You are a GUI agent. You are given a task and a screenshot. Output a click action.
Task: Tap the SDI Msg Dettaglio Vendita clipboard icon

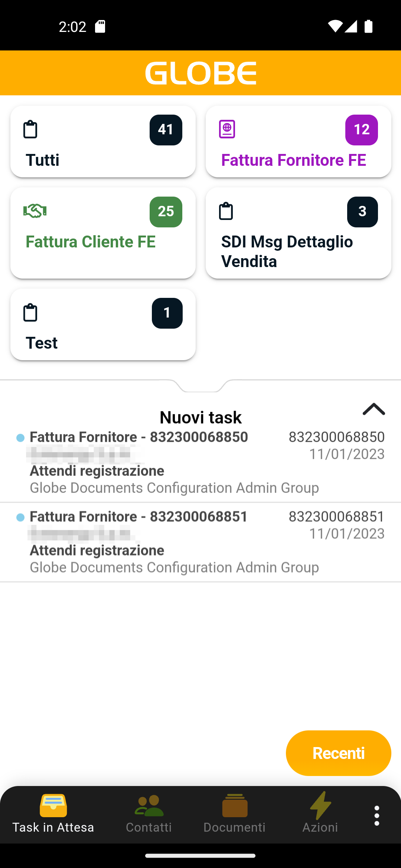pos(226,211)
